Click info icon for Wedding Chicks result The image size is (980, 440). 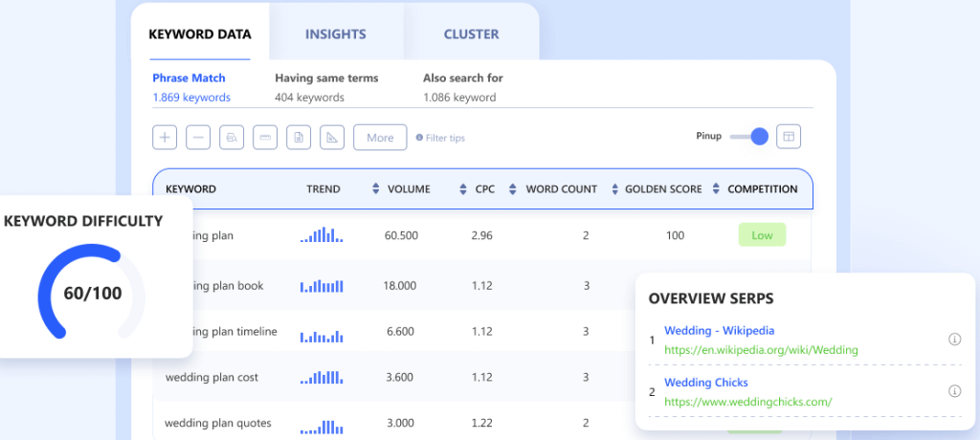(x=954, y=390)
